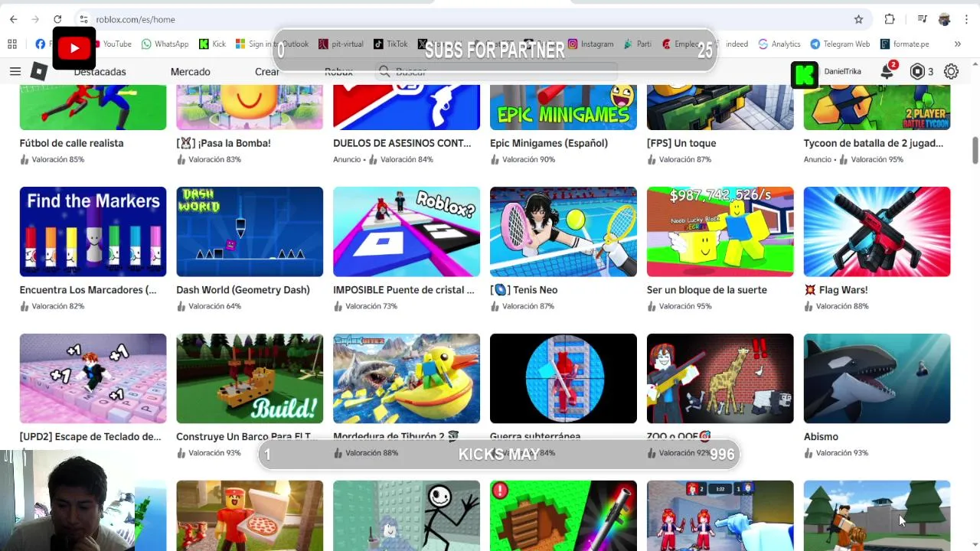Open the Mordedura de Tiburón 2 thumbnail
Screen dimensions: 980x551
click(407, 378)
